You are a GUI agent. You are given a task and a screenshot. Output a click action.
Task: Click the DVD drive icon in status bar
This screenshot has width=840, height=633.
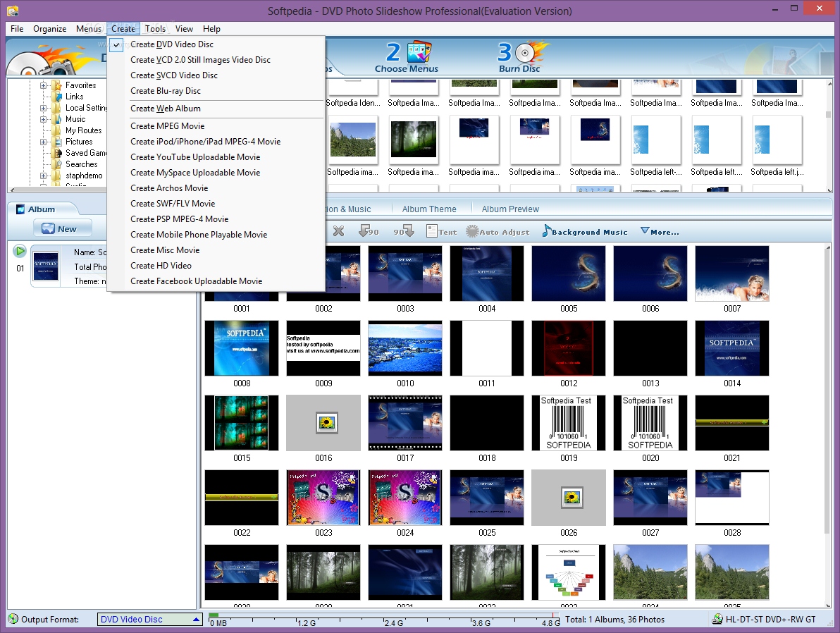717,619
